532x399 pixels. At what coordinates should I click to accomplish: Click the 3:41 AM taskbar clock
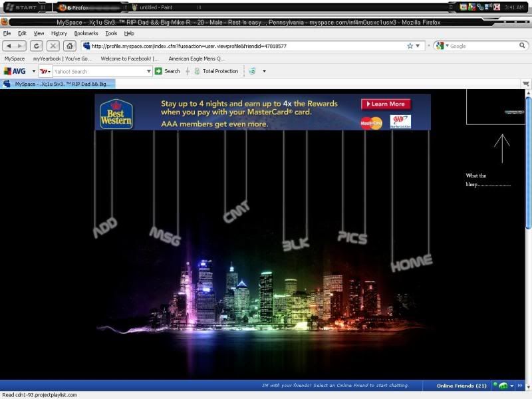click(514, 7)
